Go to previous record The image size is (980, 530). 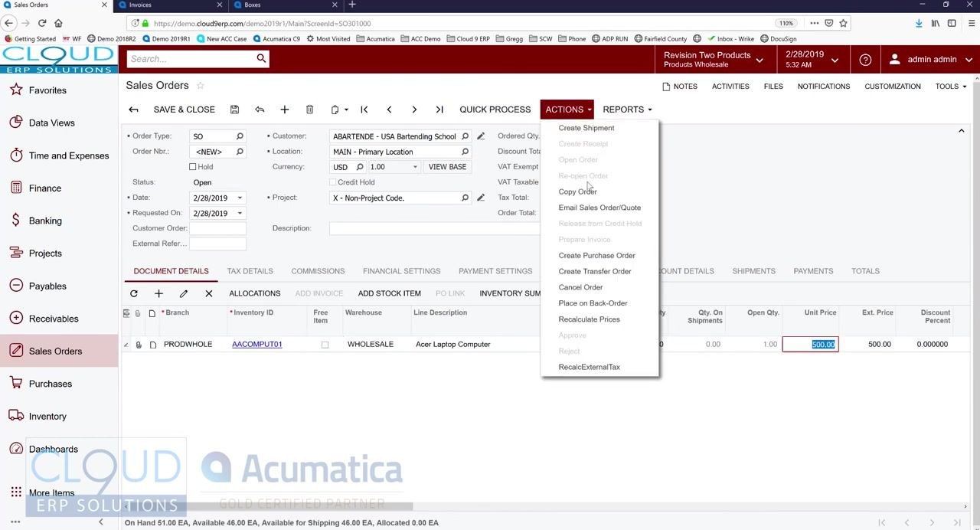[x=389, y=110]
